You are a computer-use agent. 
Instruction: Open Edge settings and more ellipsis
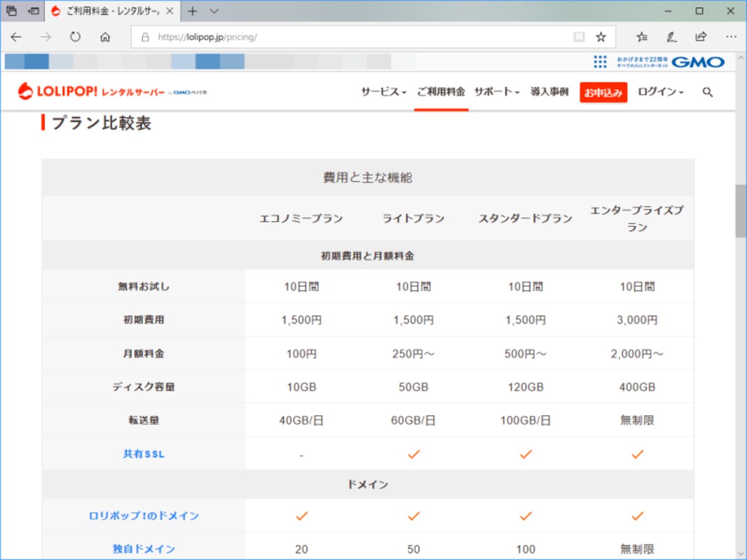click(731, 37)
